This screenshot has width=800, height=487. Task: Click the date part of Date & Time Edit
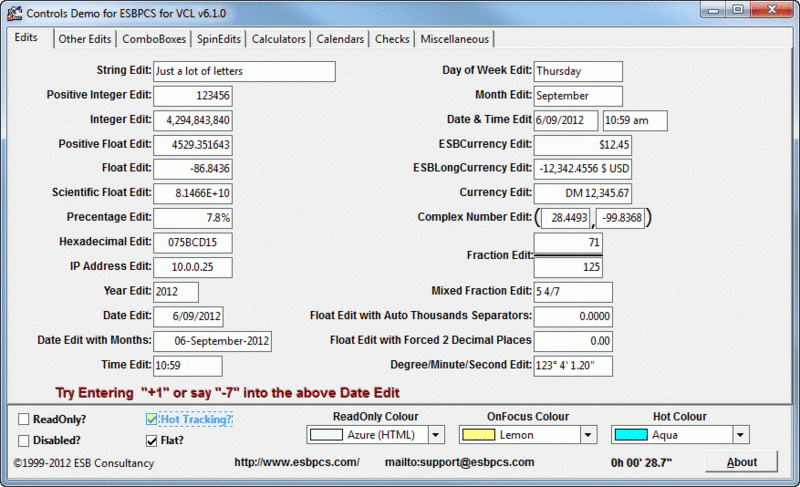[566, 120]
